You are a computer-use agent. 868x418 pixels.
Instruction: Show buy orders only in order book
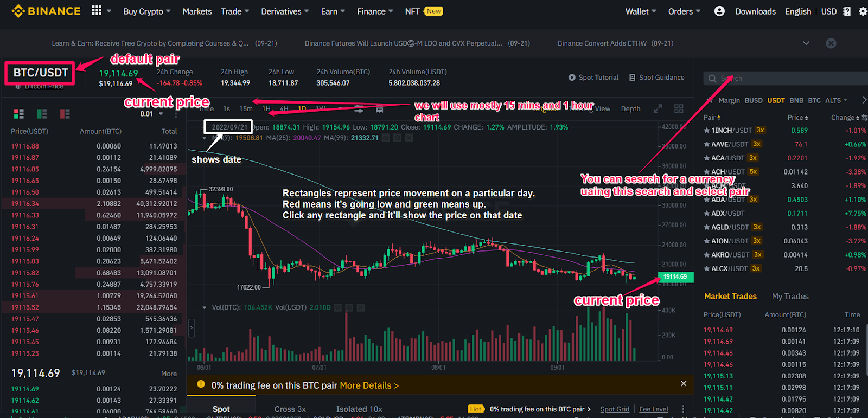pyautogui.click(x=42, y=114)
